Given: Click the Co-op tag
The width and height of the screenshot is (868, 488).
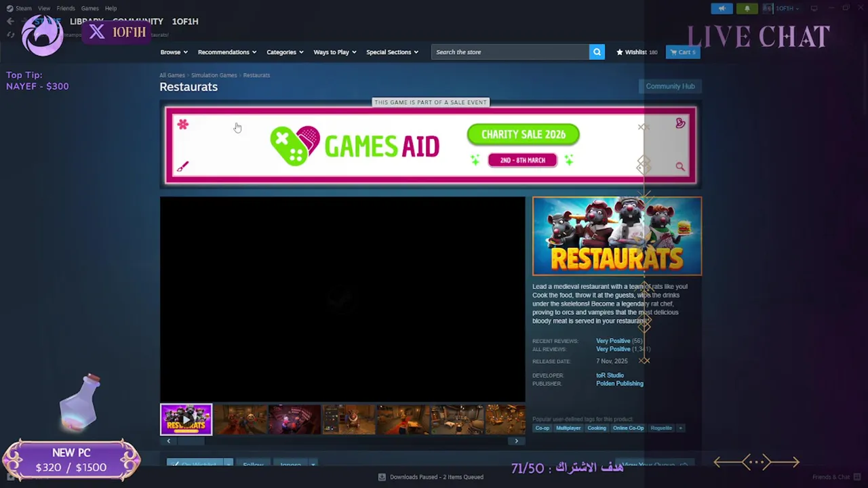Looking at the screenshot, I should [542, 428].
